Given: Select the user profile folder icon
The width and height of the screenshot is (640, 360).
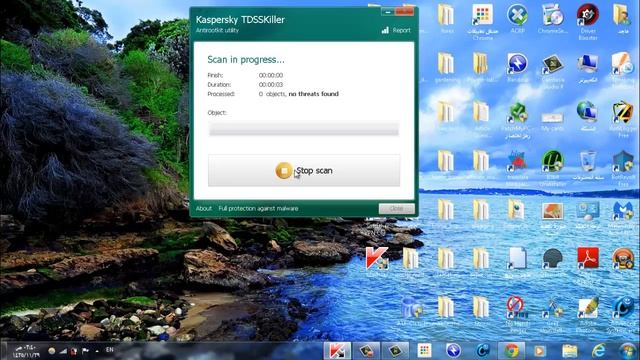Looking at the screenshot, I should [622, 15].
